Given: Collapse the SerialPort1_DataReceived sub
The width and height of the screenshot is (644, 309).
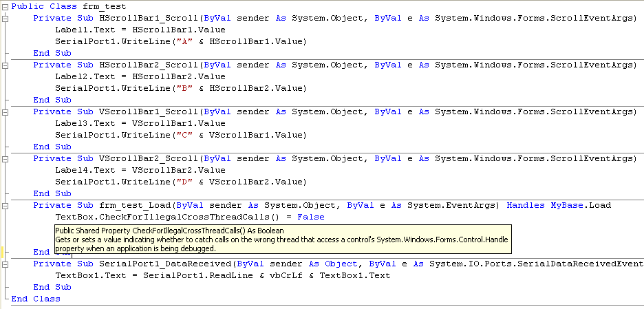Looking at the screenshot, I should click(6, 264).
